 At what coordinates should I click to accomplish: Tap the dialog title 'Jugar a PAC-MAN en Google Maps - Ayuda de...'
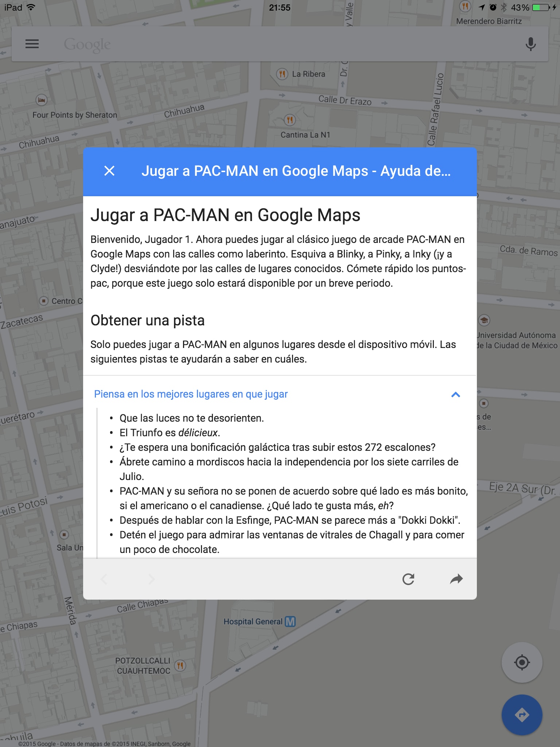(x=296, y=171)
